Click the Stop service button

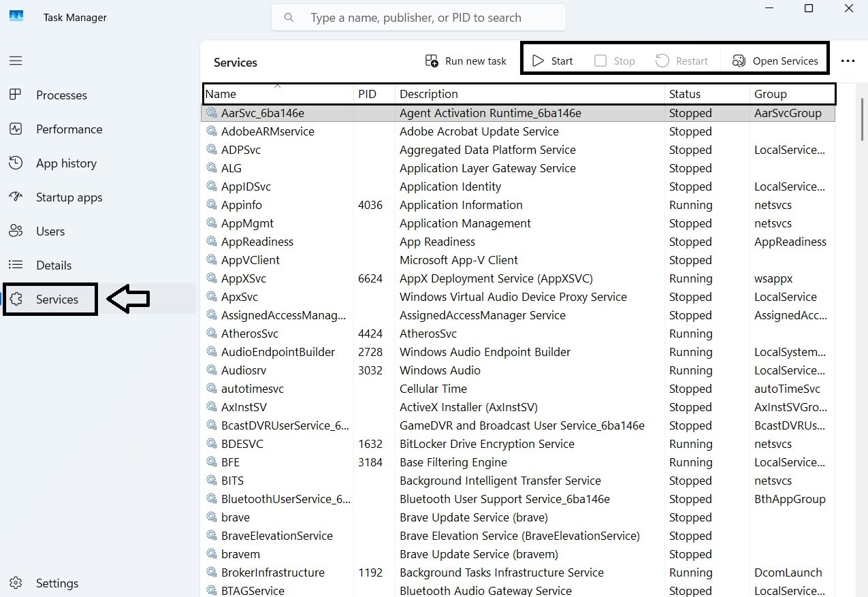(614, 61)
